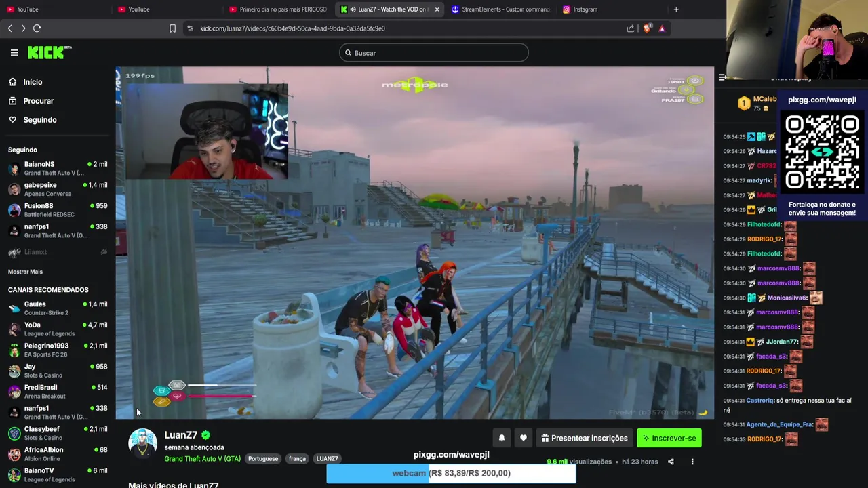Click the LUANZ7 tag
This screenshot has height=488, width=868.
(327, 459)
